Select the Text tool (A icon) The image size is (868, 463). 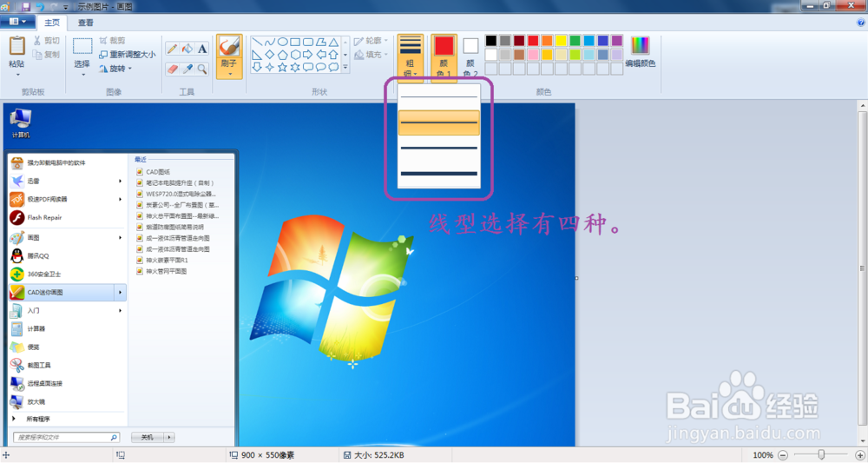click(202, 49)
